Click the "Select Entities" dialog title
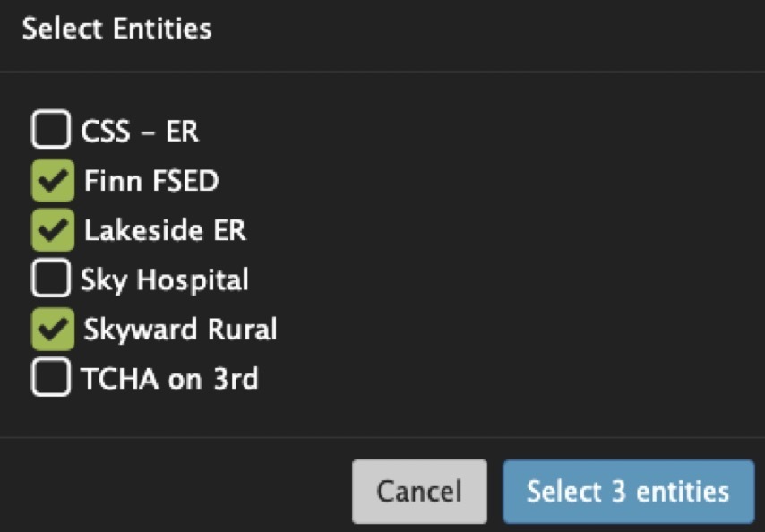This screenshot has height=532, width=765. (116, 29)
